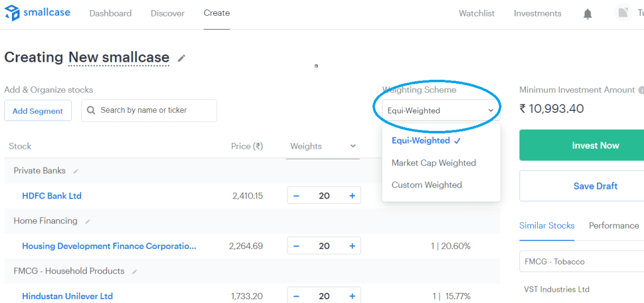Increase HDFC Bank Ltd weight with plus
This screenshot has height=303, width=644.
352,196
